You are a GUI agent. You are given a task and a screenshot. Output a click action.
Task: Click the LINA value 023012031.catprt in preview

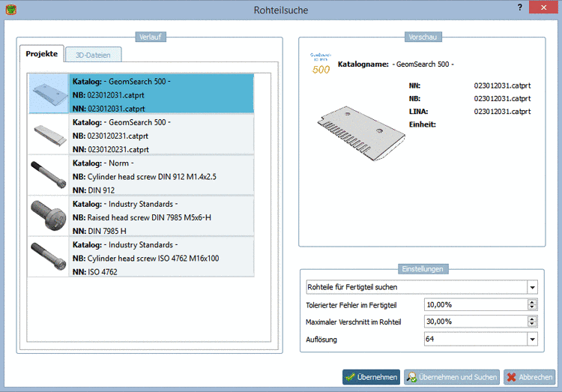[x=502, y=112]
